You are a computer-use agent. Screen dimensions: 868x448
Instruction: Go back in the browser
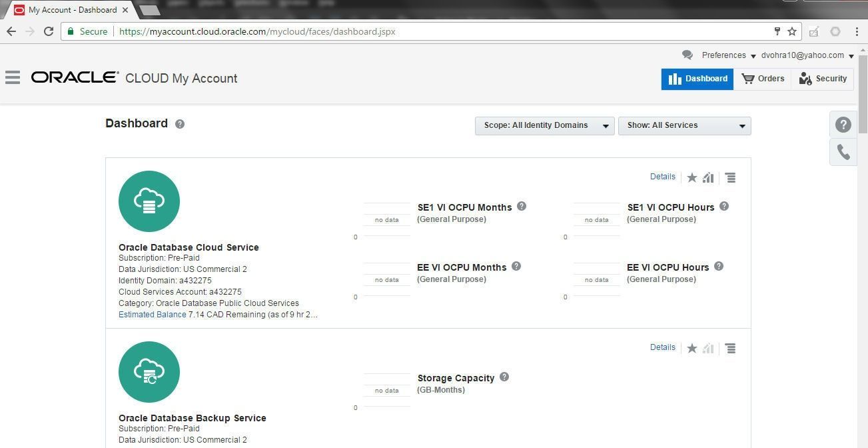(x=11, y=31)
